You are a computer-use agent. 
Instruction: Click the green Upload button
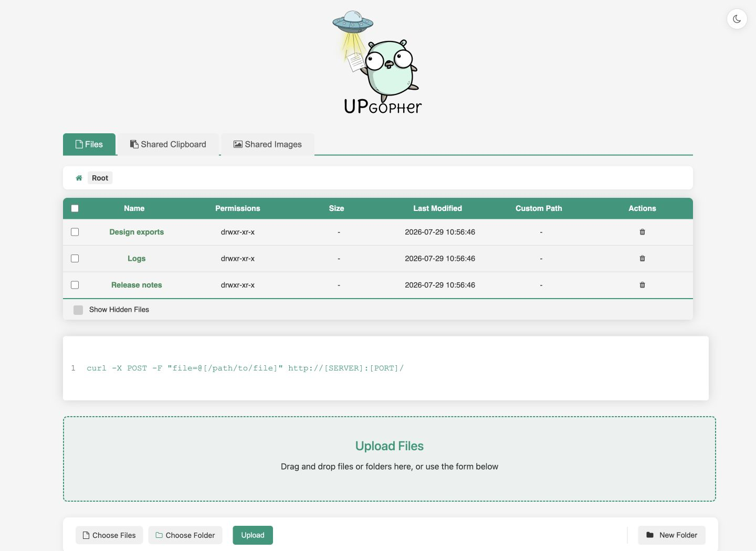253,535
